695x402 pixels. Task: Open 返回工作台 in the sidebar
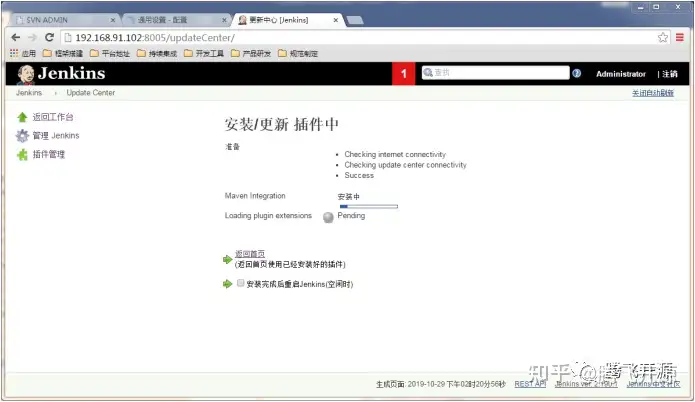coord(53,117)
